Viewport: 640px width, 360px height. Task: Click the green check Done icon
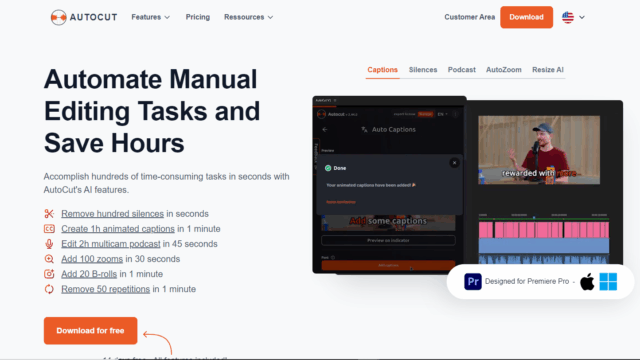pyautogui.click(x=328, y=168)
